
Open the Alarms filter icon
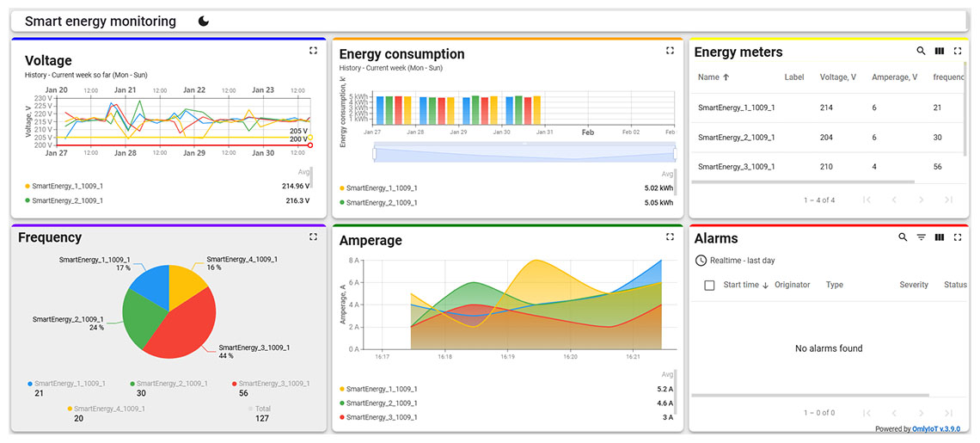921,237
